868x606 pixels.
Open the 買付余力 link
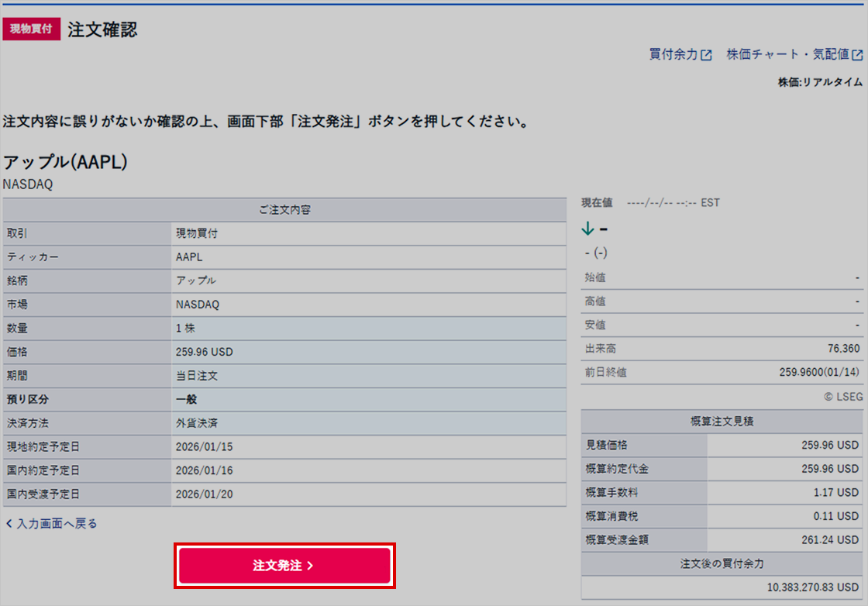[673, 55]
